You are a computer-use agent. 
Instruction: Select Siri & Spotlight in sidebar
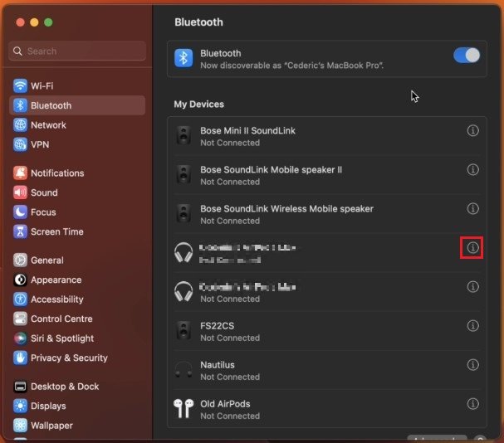pos(62,338)
